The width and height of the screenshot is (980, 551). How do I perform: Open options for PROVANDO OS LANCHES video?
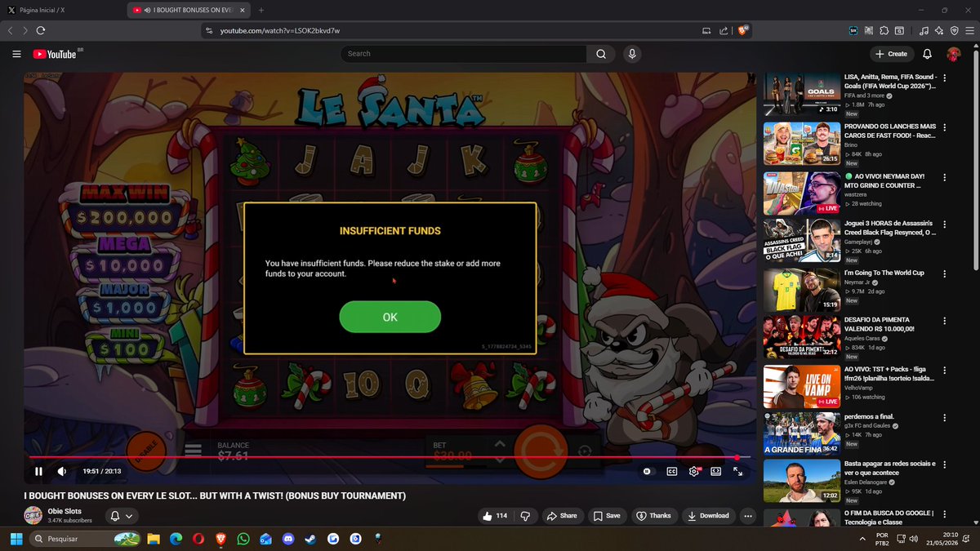945,128
